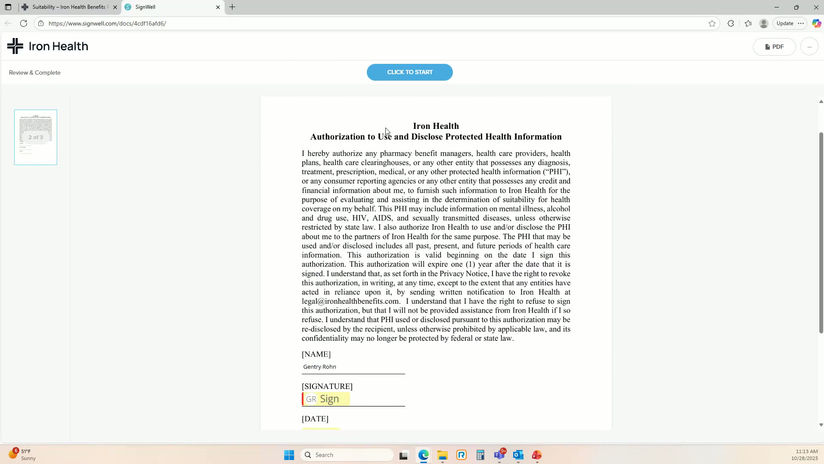Open a new browser tab
824x464 pixels.
click(x=232, y=7)
